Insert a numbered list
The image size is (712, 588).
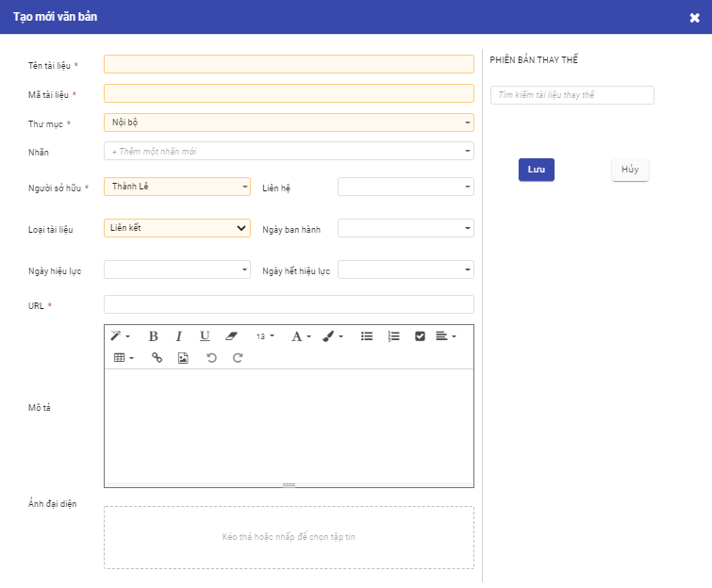(x=394, y=336)
